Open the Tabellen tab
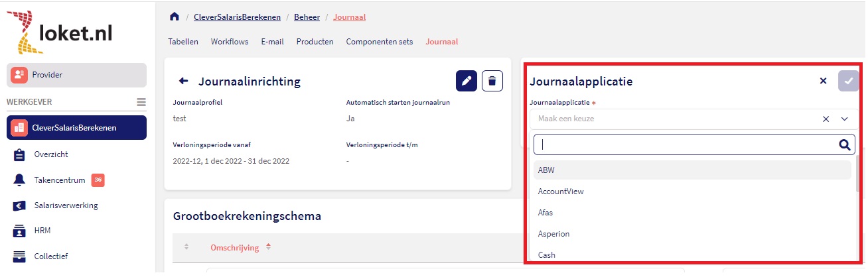 click(x=183, y=42)
